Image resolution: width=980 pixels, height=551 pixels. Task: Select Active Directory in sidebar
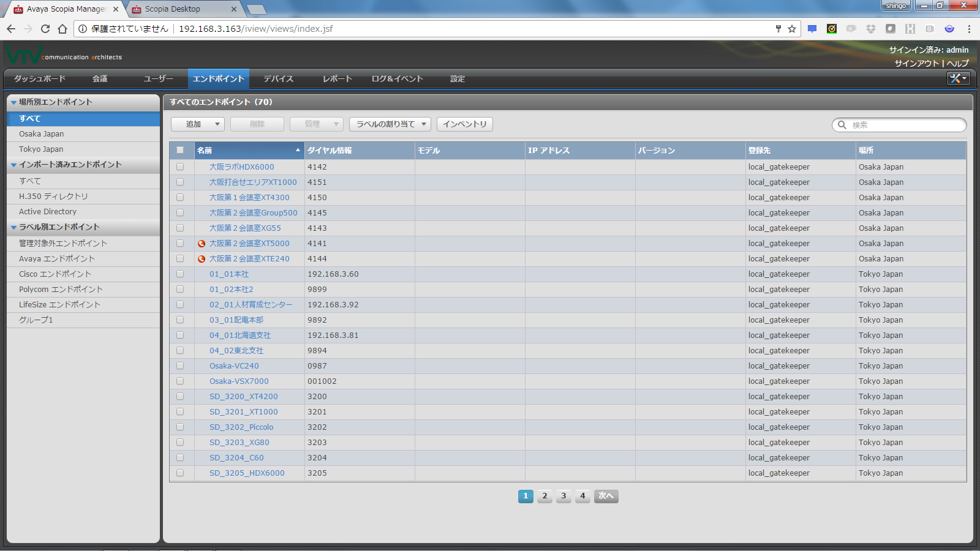(83, 212)
